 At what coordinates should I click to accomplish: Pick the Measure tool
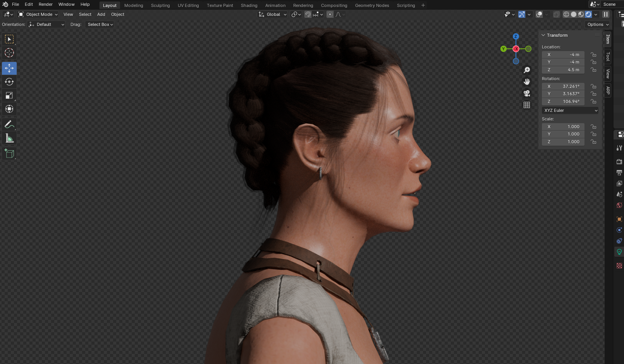pyautogui.click(x=9, y=139)
